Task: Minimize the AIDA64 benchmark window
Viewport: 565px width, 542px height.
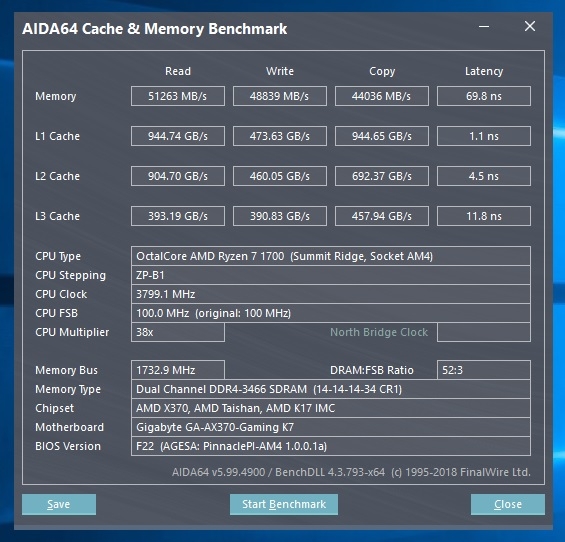Action: coord(484,26)
